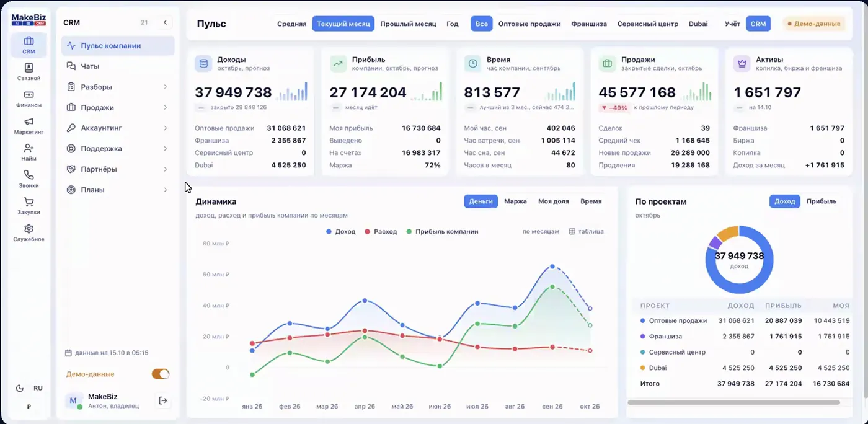Click the logout icon next to MakeBiz user
868x424 pixels.
tap(163, 400)
